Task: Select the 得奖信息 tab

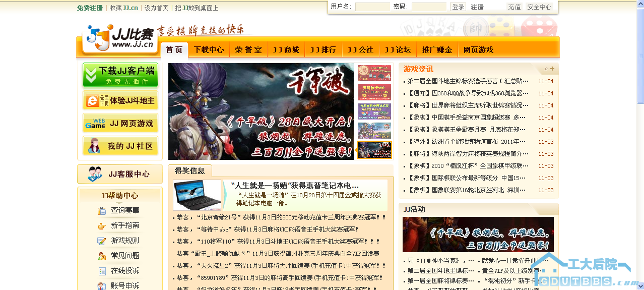Action: (190, 170)
